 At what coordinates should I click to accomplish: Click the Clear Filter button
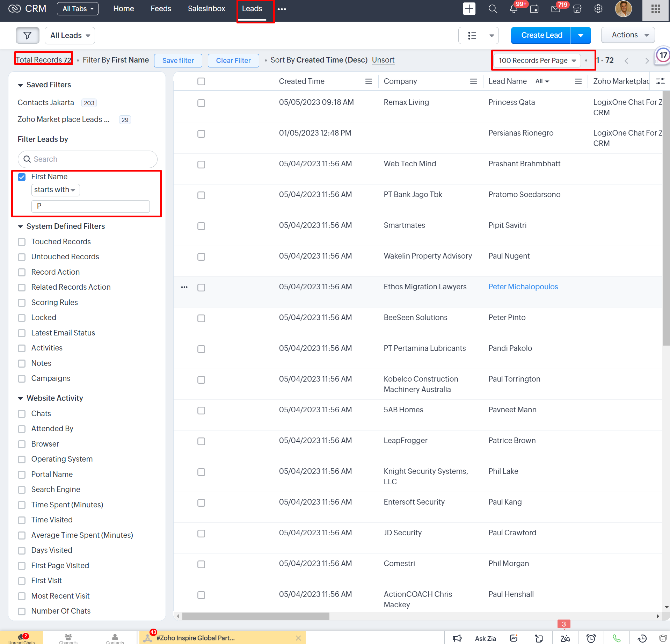pos(233,60)
